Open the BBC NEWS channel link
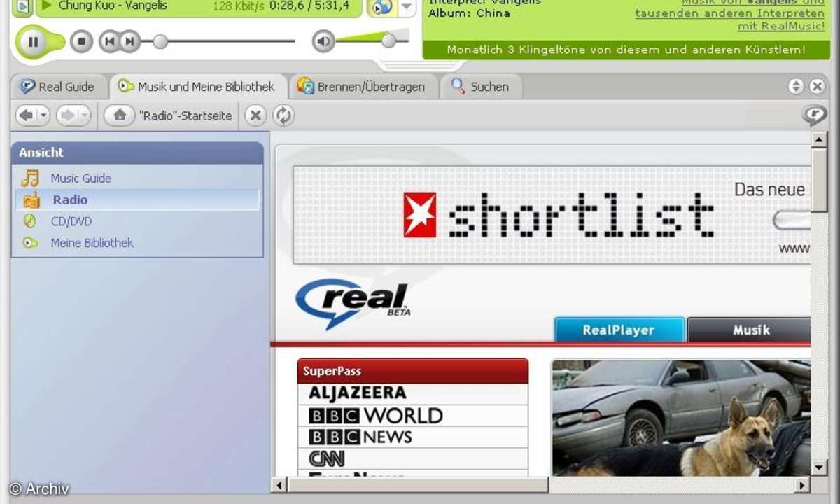 [360, 437]
